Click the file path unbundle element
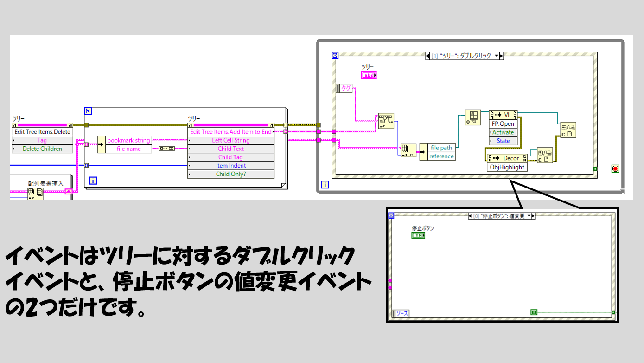Viewport: 644px width, 363px height. coord(441,148)
